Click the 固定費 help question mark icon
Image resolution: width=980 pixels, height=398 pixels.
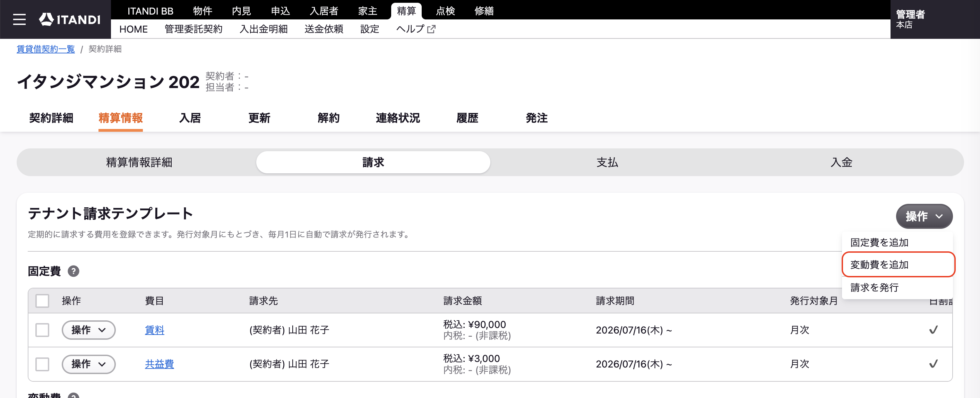(74, 271)
